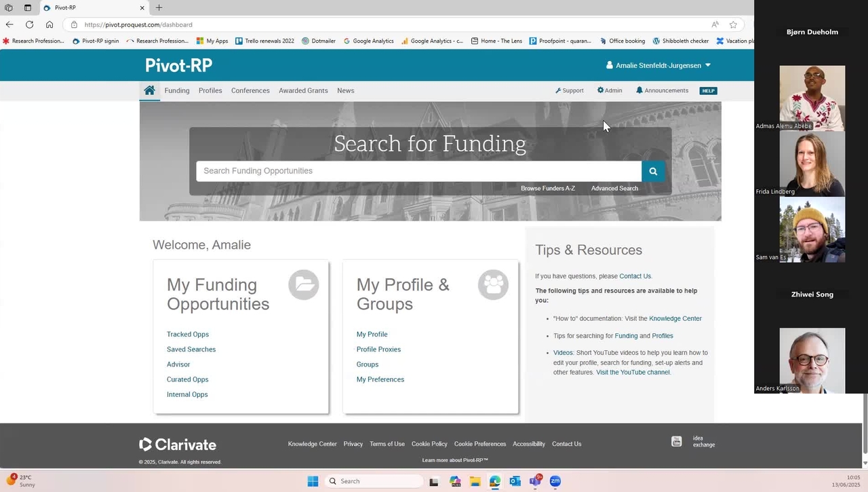
Task: Open Curated Opps link
Action: (x=188, y=379)
